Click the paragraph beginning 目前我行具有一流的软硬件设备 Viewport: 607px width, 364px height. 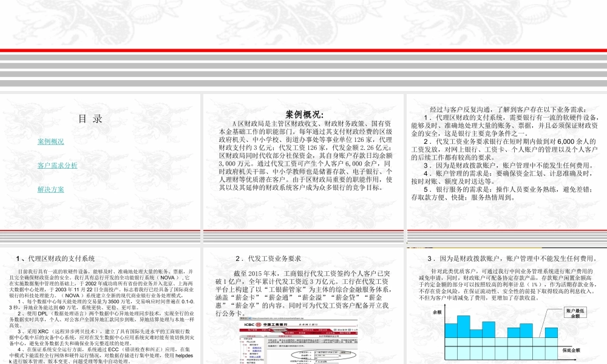coord(102,284)
